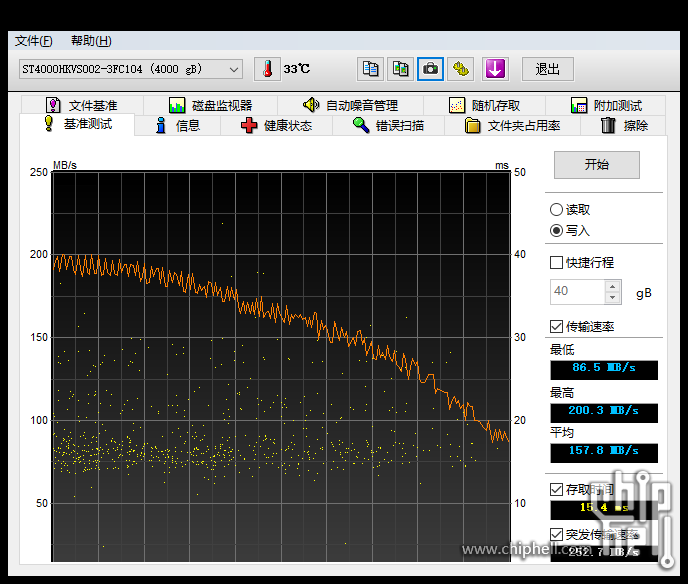Open options wrench icon
Image resolution: width=688 pixels, height=584 pixels.
(x=460, y=69)
